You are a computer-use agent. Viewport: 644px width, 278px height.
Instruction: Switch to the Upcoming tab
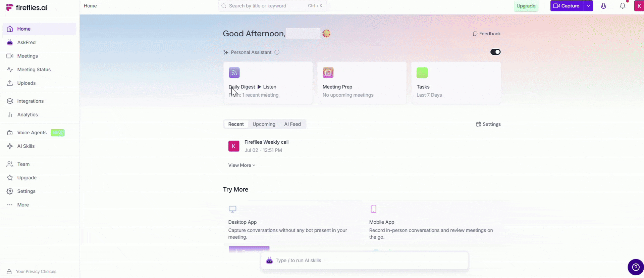(x=264, y=124)
